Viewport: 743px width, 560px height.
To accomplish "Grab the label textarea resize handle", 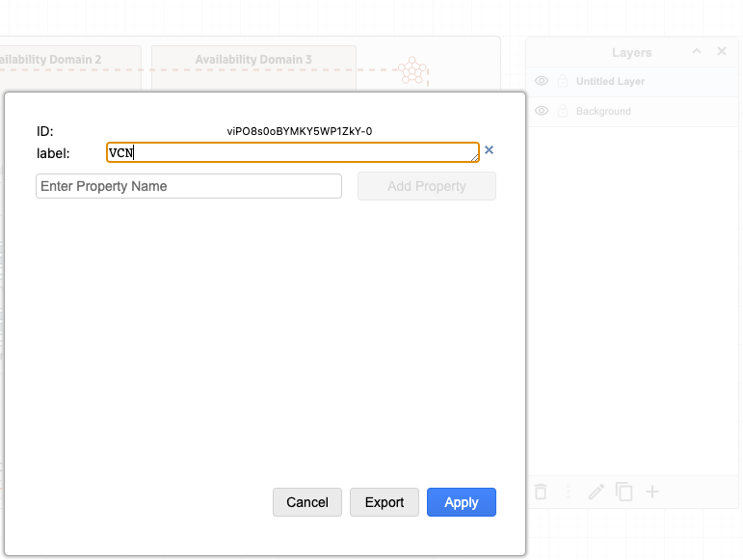I will [475, 158].
